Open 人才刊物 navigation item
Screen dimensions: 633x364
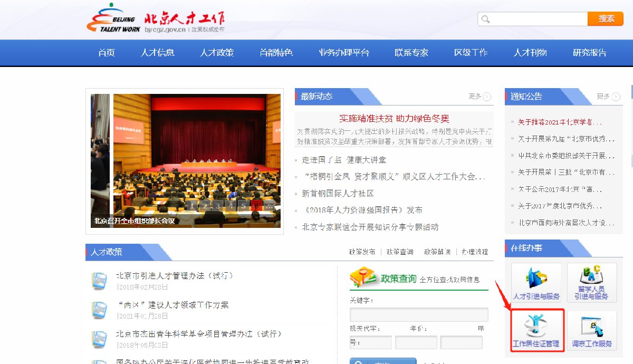pyautogui.click(x=530, y=53)
